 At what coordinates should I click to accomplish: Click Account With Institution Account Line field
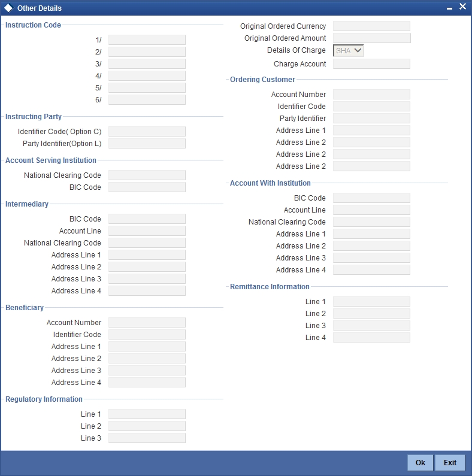pyautogui.click(x=371, y=210)
